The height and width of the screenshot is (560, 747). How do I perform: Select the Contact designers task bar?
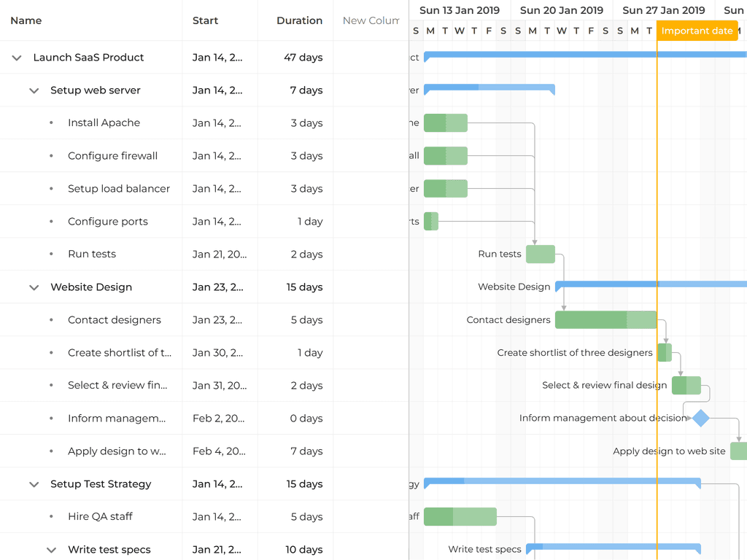(605, 320)
